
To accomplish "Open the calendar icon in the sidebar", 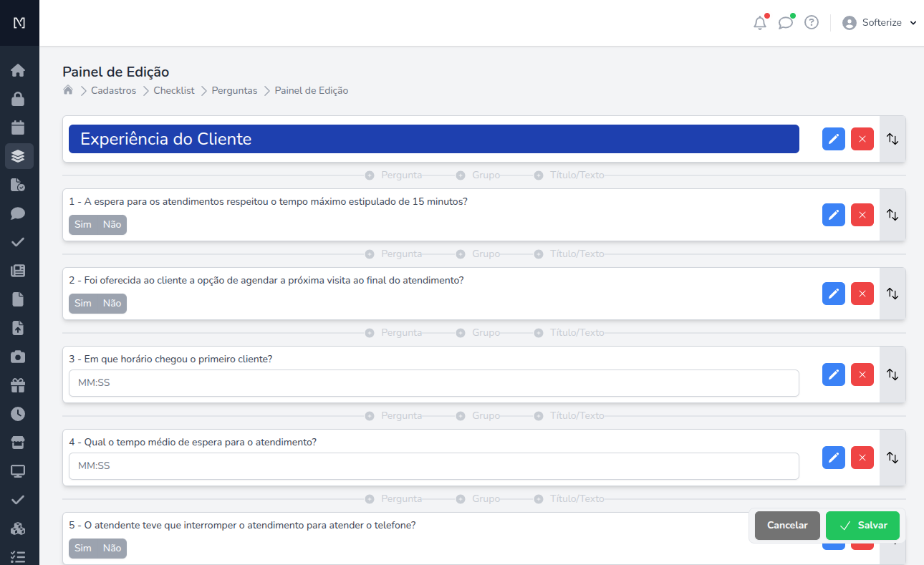I will click(x=19, y=127).
